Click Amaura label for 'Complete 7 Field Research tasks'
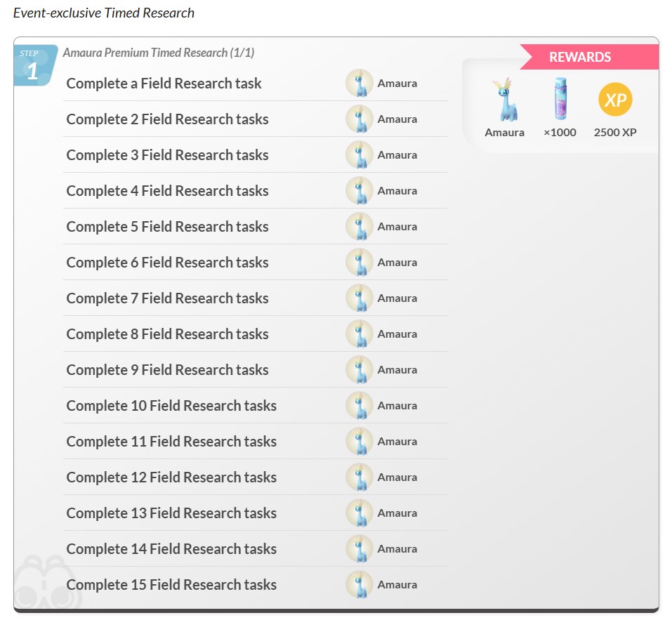 pos(397,298)
